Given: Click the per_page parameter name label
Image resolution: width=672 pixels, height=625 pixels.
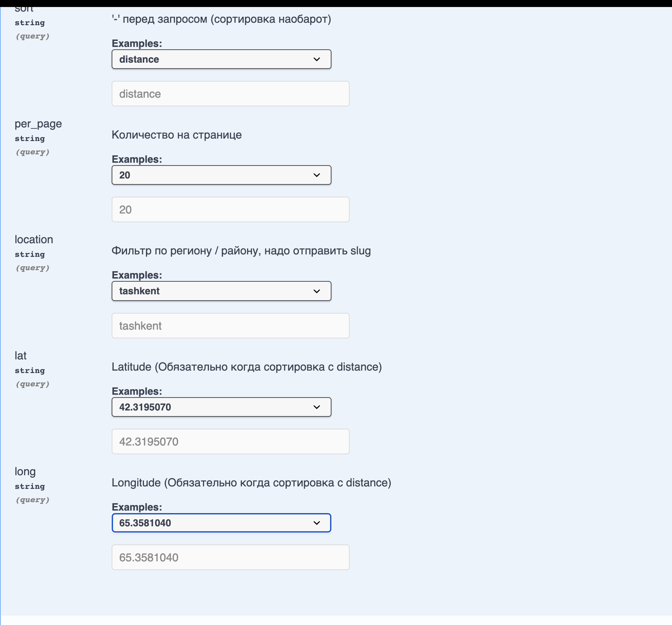Looking at the screenshot, I should (x=38, y=124).
